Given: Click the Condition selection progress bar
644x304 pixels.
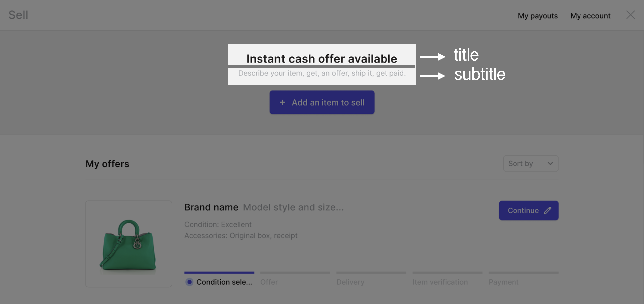Looking at the screenshot, I should coord(219,272).
